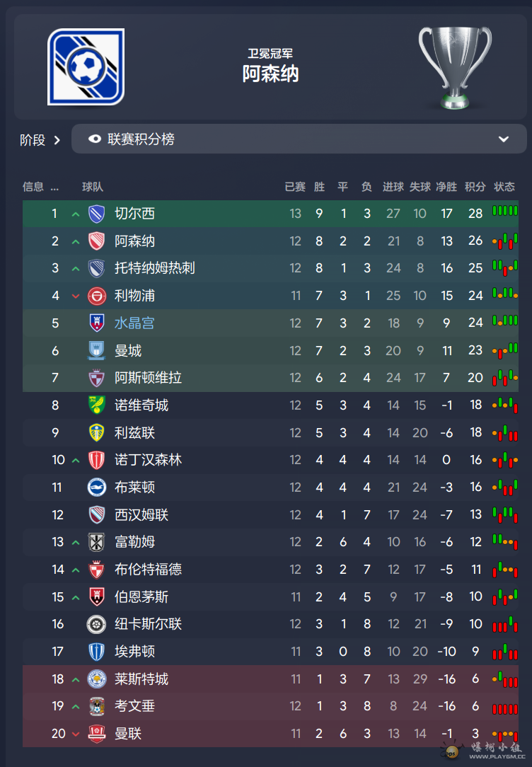
Task: Click the 利物浦 club badge icon
Action: (96, 296)
